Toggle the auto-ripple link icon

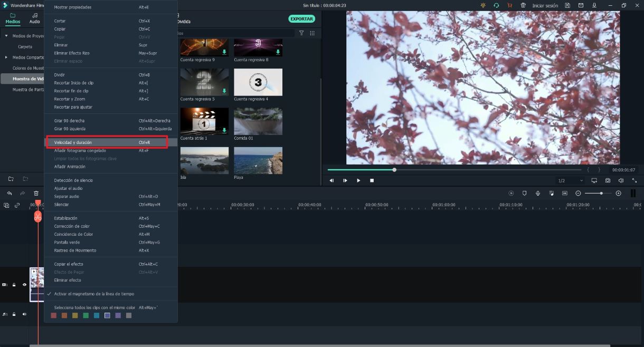pos(17,205)
